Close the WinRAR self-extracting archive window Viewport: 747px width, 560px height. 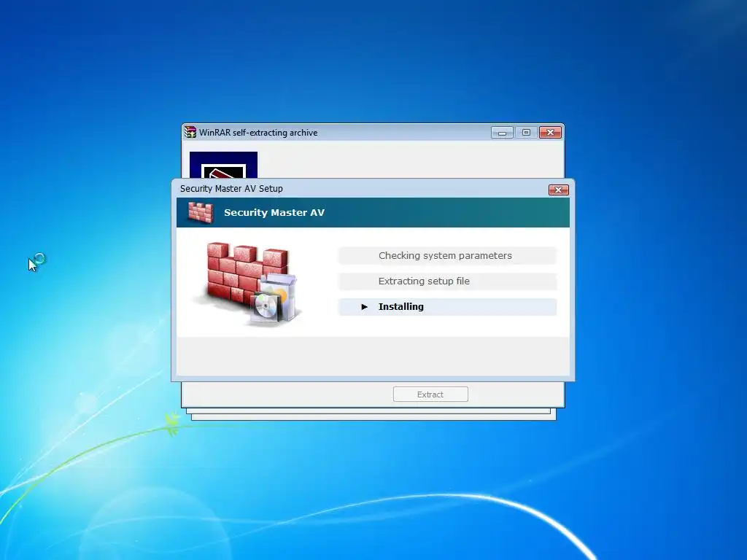click(550, 133)
